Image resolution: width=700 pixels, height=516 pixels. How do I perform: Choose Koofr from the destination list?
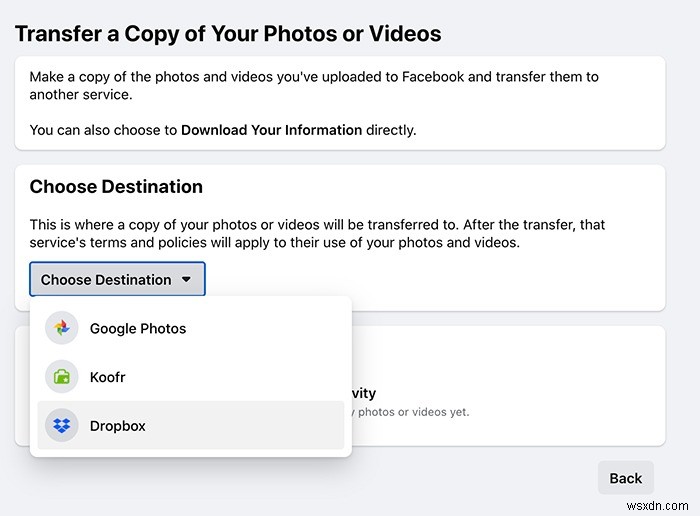coord(191,377)
